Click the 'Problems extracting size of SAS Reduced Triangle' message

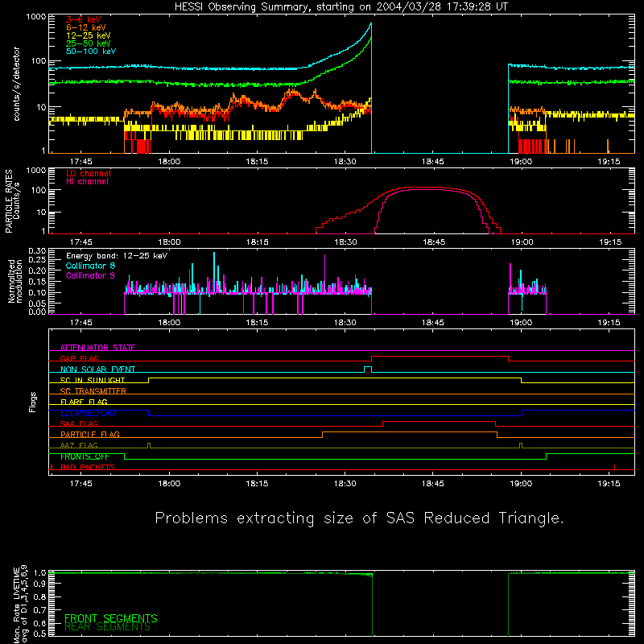[x=359, y=518]
